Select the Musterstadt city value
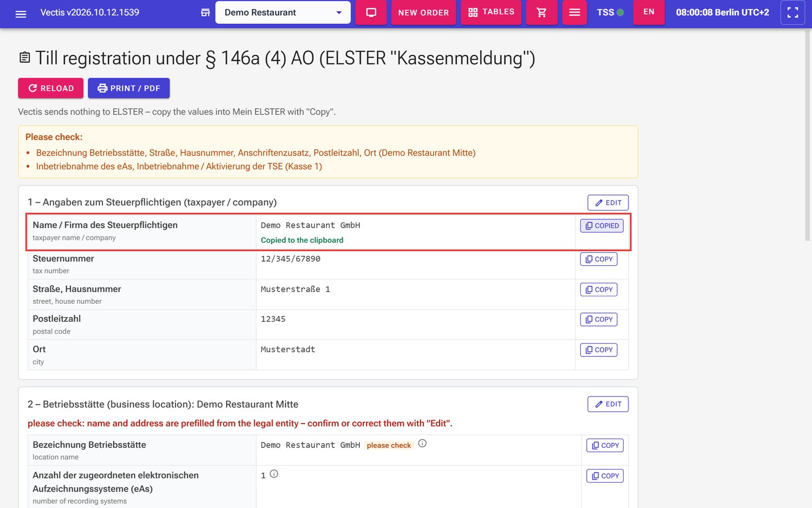Screen dimensions: 812x508 click(x=288, y=349)
